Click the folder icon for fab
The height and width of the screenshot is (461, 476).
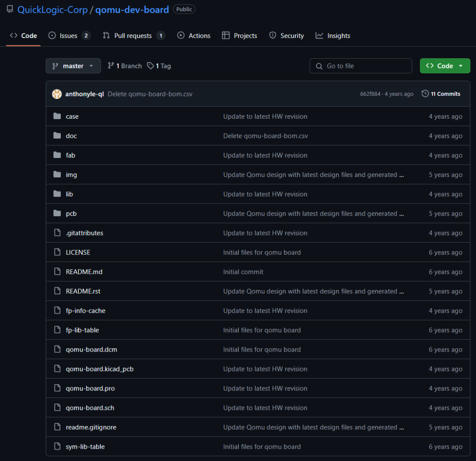coord(57,155)
